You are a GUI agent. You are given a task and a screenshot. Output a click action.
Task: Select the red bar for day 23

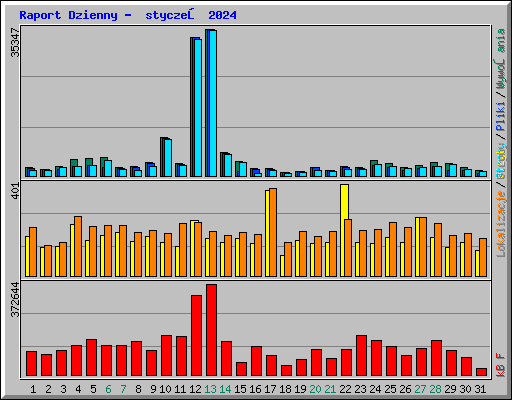pyautogui.click(x=361, y=355)
